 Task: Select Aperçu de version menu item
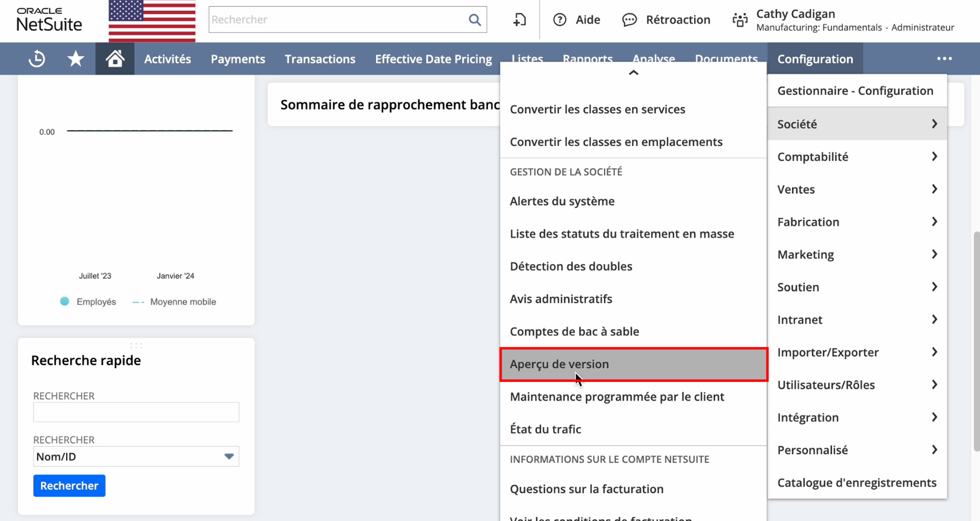tap(633, 364)
